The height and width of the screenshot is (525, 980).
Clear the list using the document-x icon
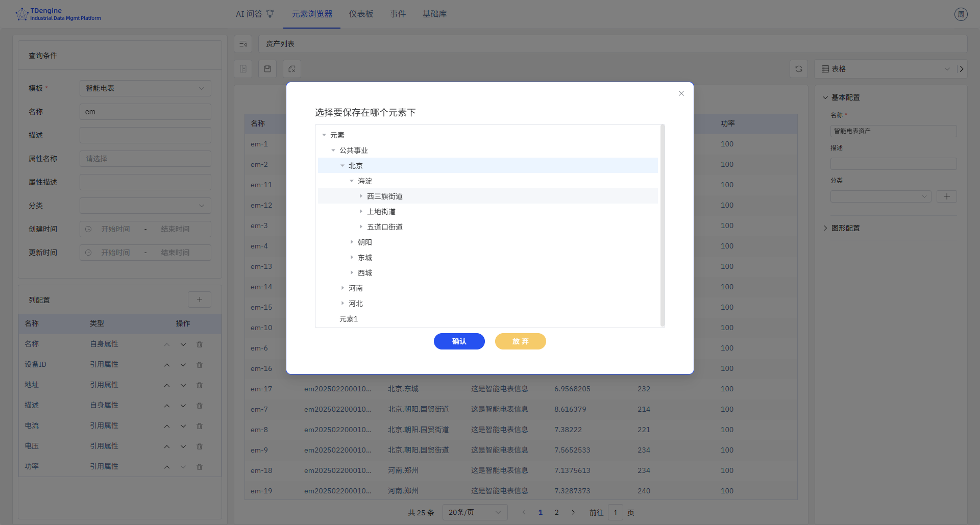(x=291, y=68)
